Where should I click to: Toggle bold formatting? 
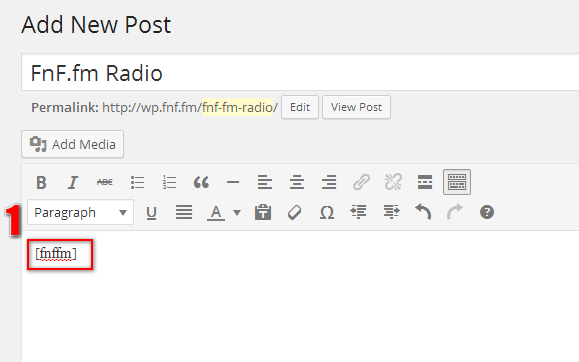(41, 182)
